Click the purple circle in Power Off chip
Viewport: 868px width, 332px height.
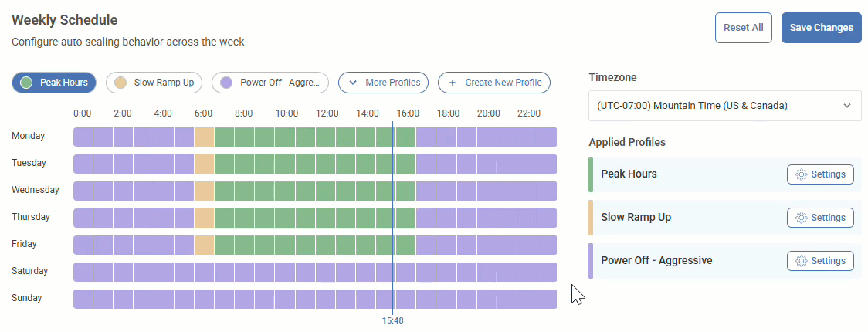226,83
